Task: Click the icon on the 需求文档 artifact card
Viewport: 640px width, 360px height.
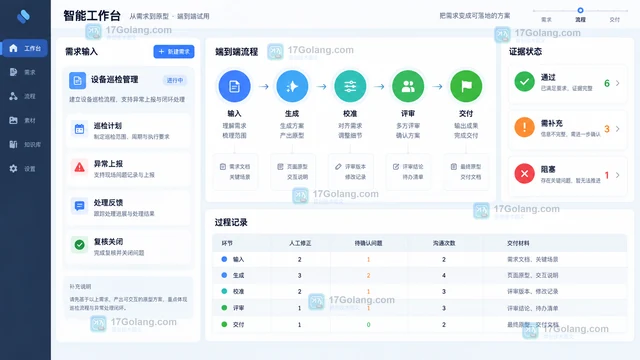Action: pyautogui.click(x=223, y=167)
